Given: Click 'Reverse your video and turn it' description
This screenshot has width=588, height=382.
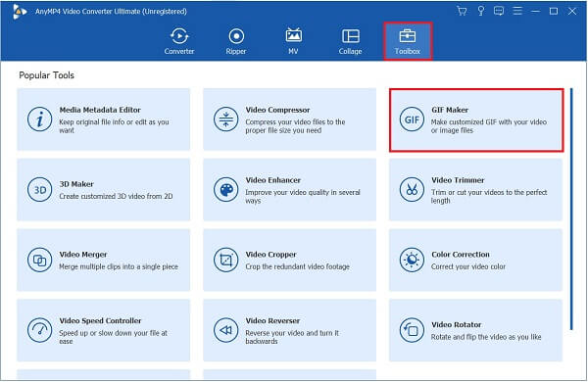Looking at the screenshot, I should (292, 337).
